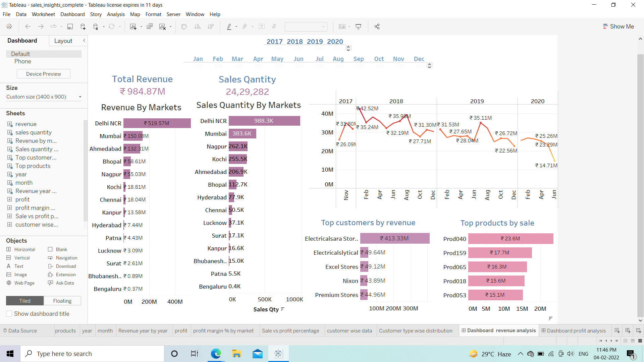
Task: Select the Top products sheet in list
Action: tap(33, 166)
